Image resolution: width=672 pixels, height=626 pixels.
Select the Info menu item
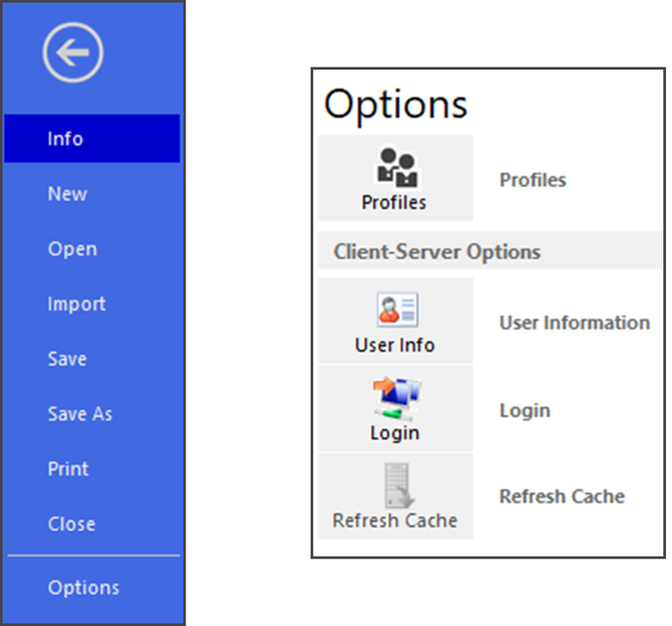[x=66, y=138]
